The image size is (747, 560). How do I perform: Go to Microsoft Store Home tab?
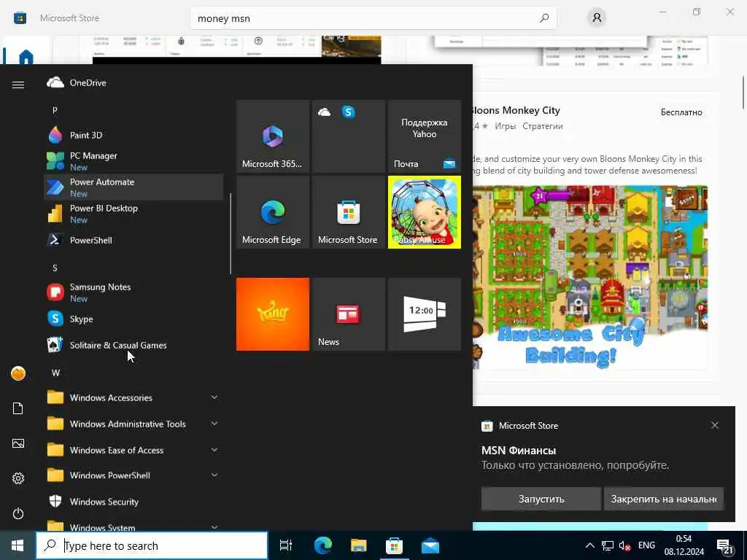click(26, 56)
